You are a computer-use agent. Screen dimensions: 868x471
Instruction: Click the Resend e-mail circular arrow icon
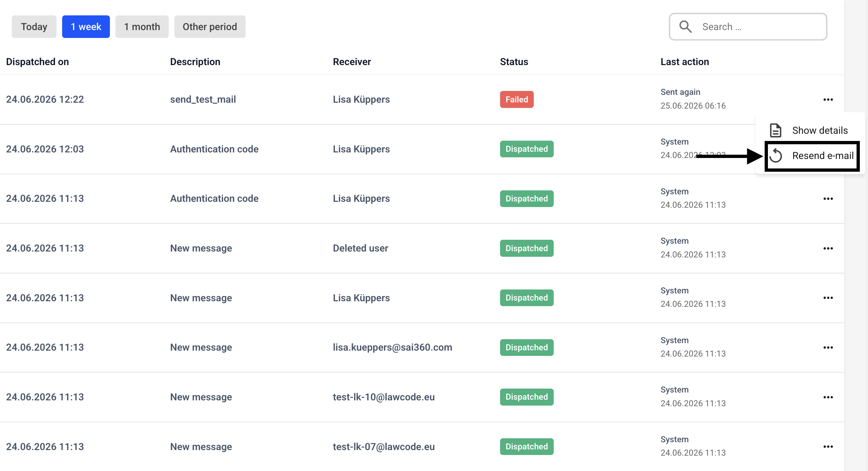pyautogui.click(x=776, y=156)
